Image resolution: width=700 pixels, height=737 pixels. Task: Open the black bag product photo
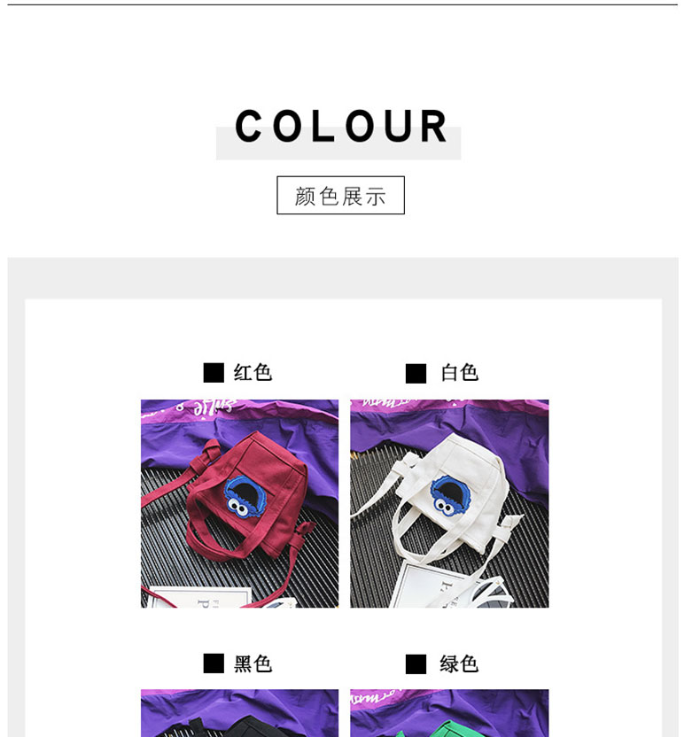239,713
